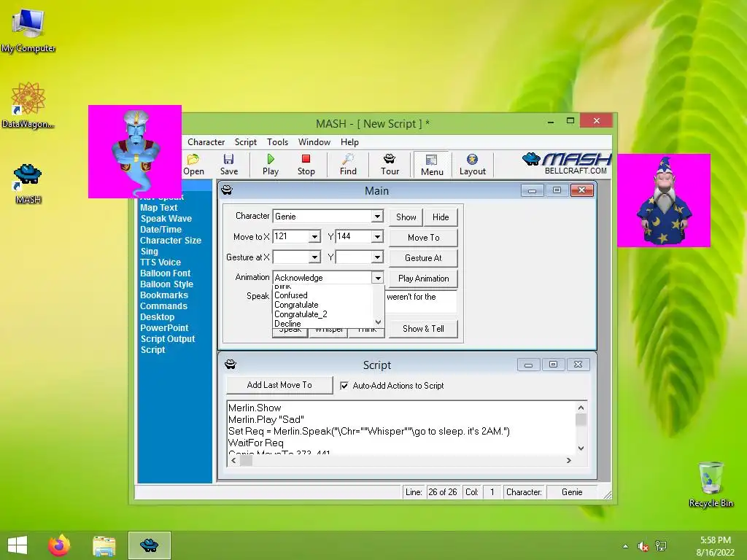Click the script vertical scrollbar down arrow

point(581,448)
